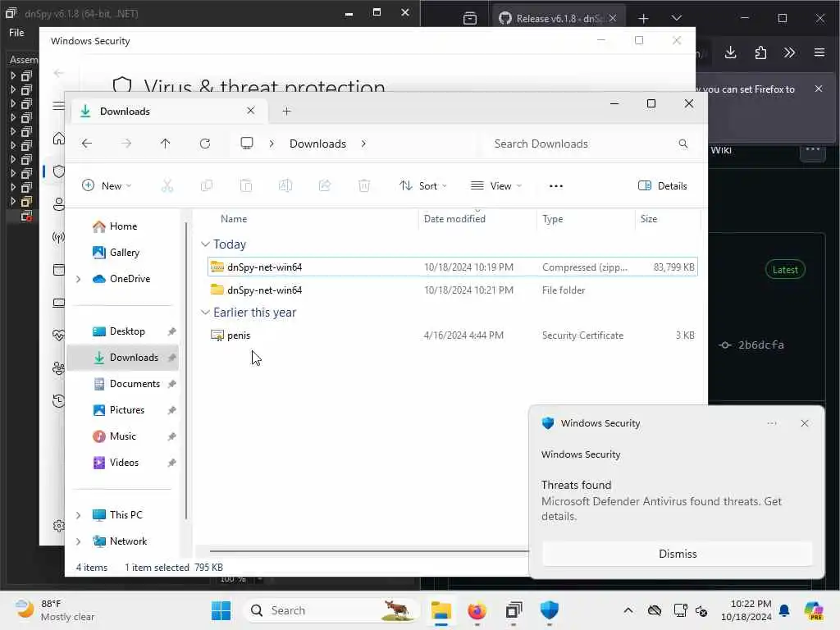Image resolution: width=840 pixels, height=630 pixels.
Task: Collapse the Today group
Action: [x=205, y=244]
